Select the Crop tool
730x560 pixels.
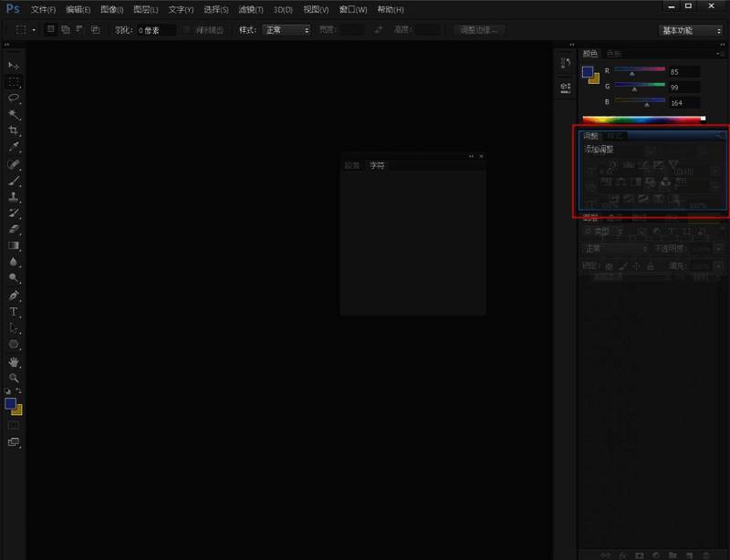click(x=14, y=130)
